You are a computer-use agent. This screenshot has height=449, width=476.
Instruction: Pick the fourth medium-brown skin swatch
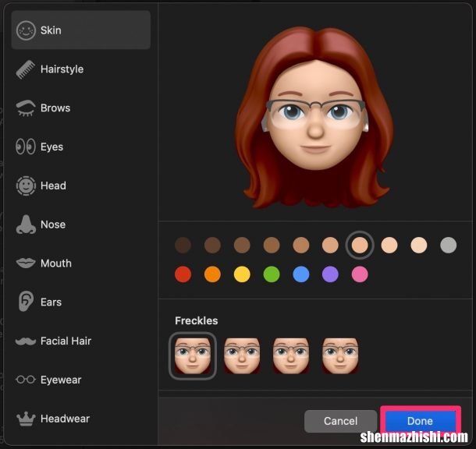click(x=272, y=245)
